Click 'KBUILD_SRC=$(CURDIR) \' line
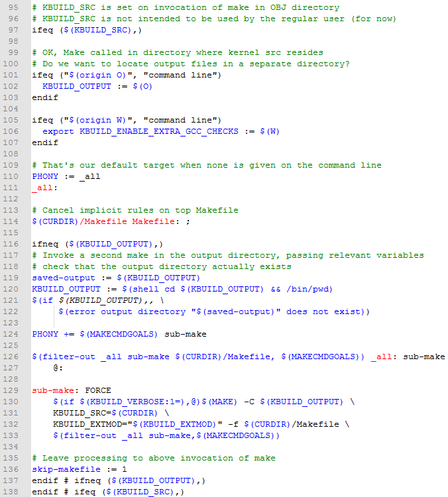Screen dimensions: 448x497 111,414
